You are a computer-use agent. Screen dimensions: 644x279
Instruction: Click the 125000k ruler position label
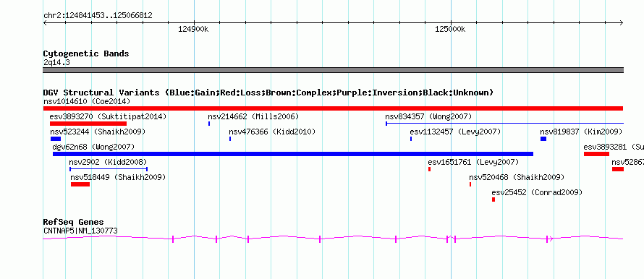coord(450,29)
